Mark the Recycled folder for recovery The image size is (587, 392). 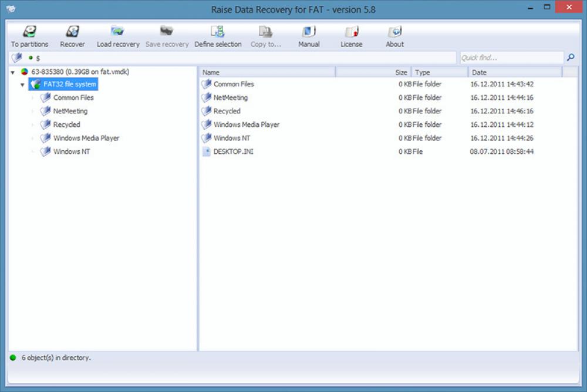(x=44, y=124)
